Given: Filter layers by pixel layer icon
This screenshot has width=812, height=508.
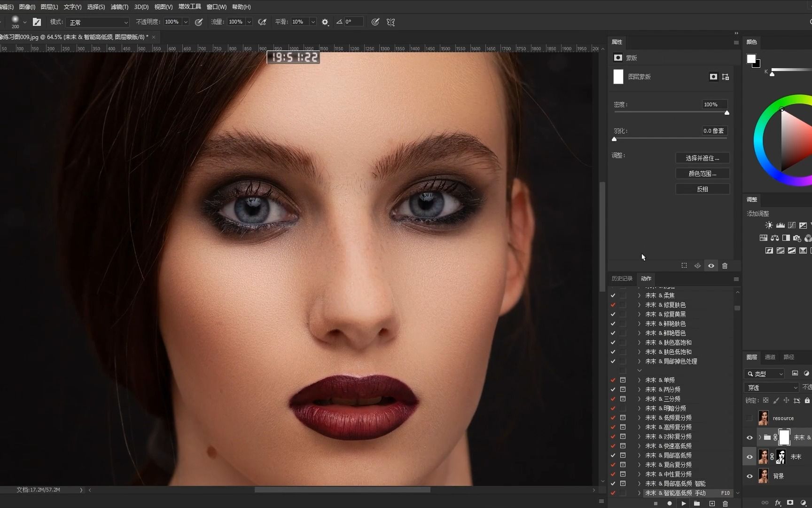Looking at the screenshot, I should tap(795, 373).
